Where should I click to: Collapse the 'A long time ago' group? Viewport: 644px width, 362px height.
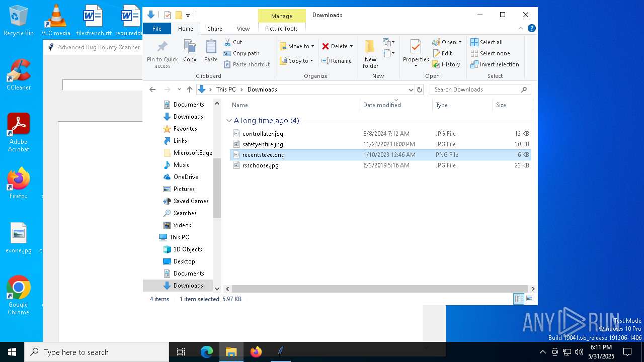click(x=229, y=121)
